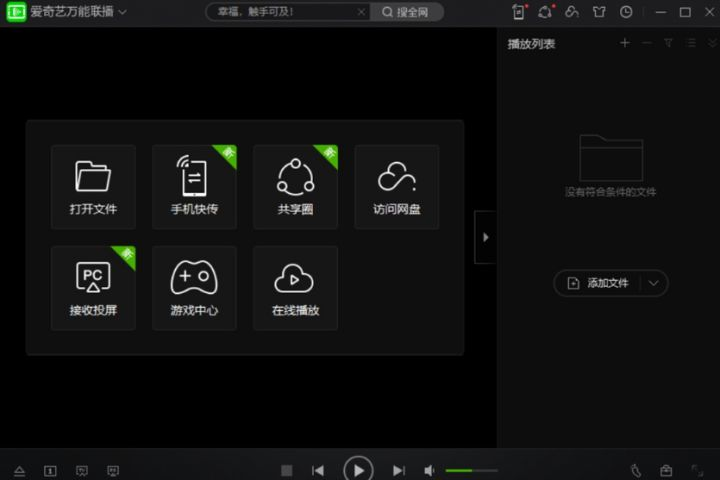Click third bottom-left screen icon
This screenshot has width=720, height=480.
tap(82, 470)
